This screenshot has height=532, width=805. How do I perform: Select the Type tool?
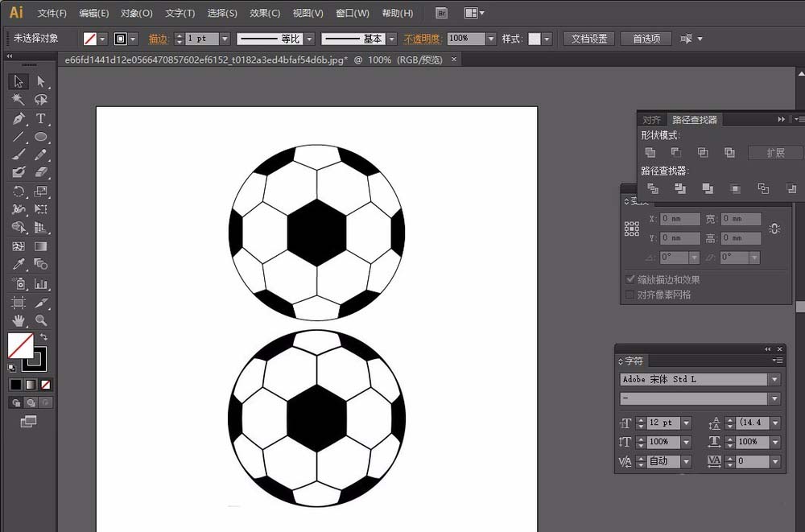click(40, 119)
